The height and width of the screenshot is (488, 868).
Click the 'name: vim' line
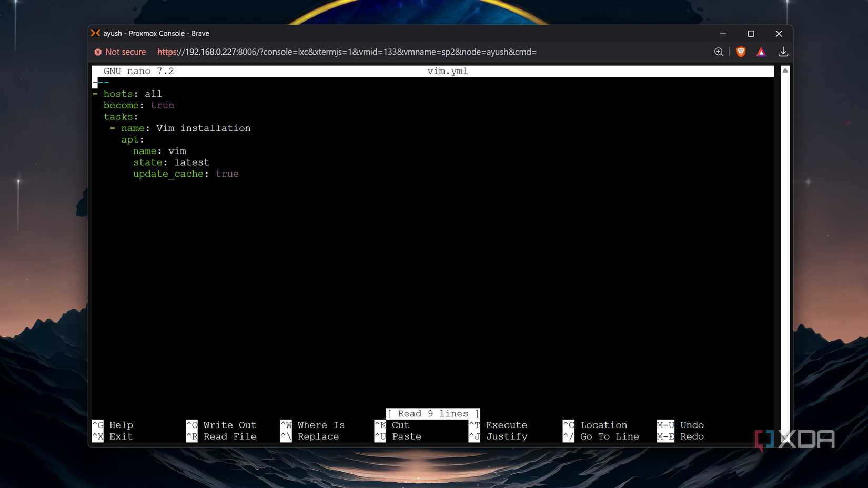[x=159, y=151]
